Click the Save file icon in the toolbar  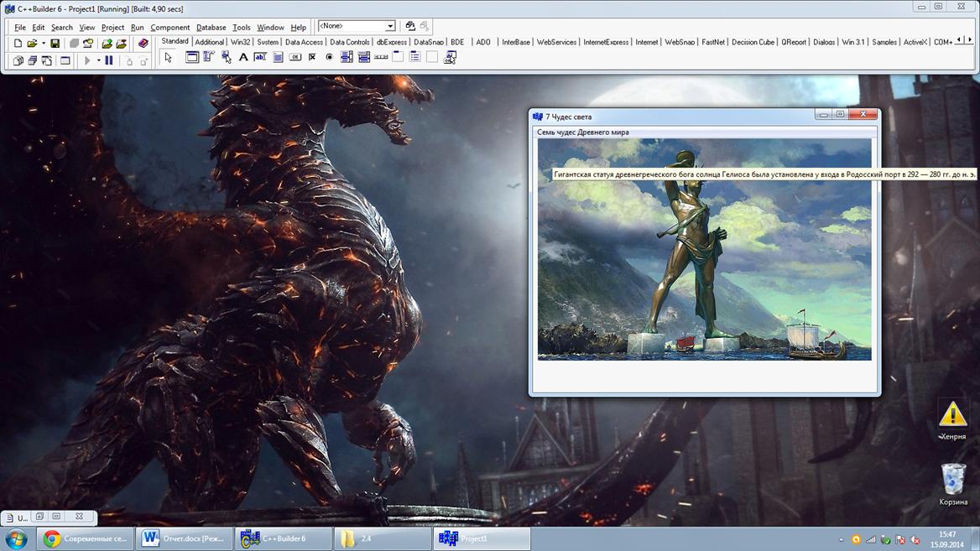click(x=55, y=44)
